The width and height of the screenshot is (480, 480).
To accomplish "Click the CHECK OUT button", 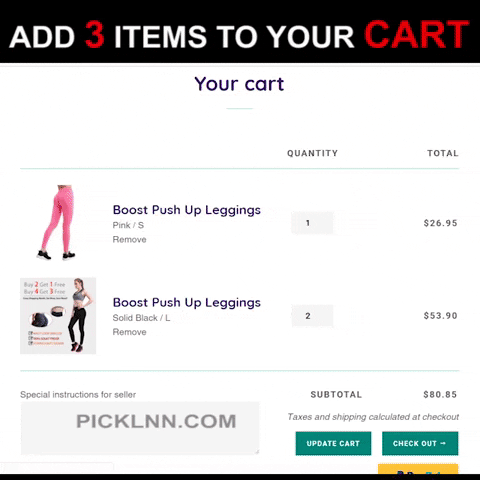I will [x=420, y=443].
